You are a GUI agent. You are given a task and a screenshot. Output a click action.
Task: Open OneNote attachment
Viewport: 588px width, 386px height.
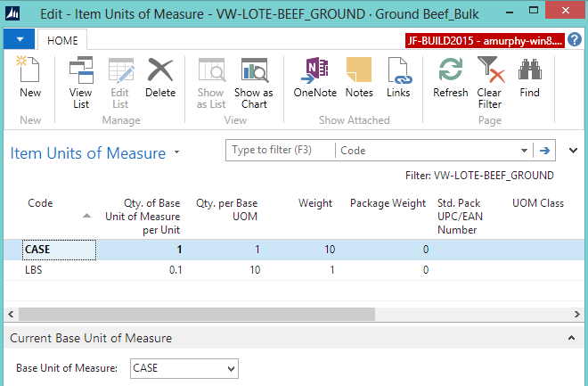click(315, 77)
